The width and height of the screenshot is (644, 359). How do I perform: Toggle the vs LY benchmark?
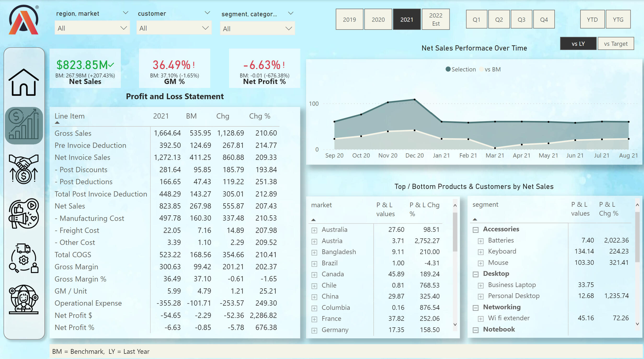coord(578,44)
